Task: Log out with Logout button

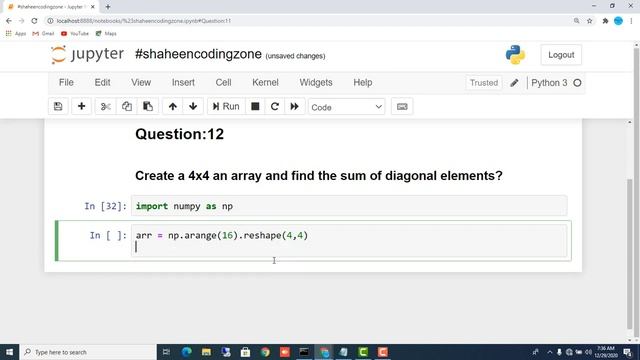Action: click(x=561, y=55)
